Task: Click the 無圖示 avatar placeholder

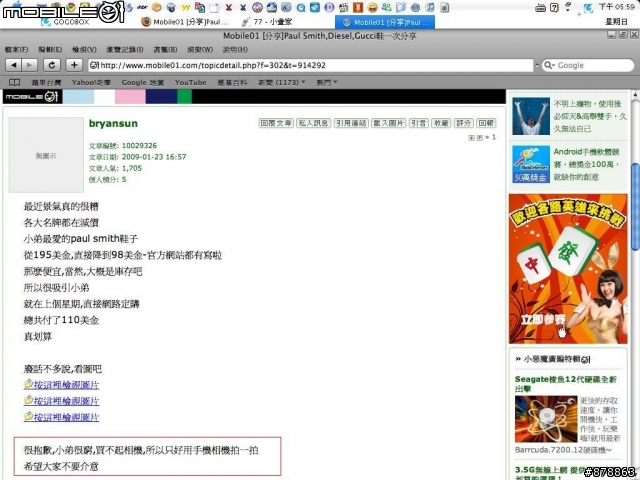Action: point(46,155)
